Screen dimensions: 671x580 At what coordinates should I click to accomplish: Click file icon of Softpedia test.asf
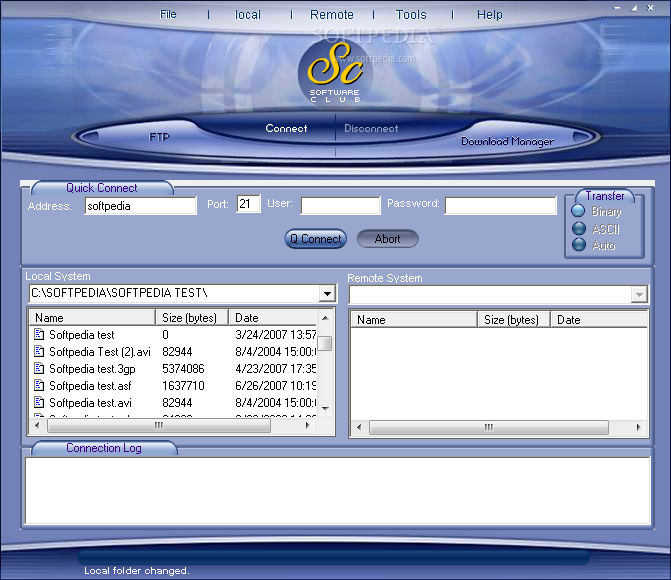point(39,386)
